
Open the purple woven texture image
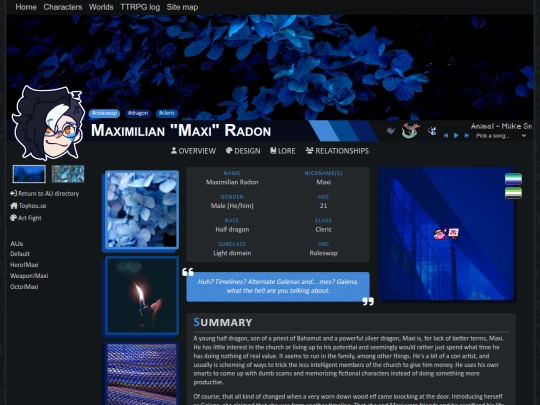(x=142, y=374)
